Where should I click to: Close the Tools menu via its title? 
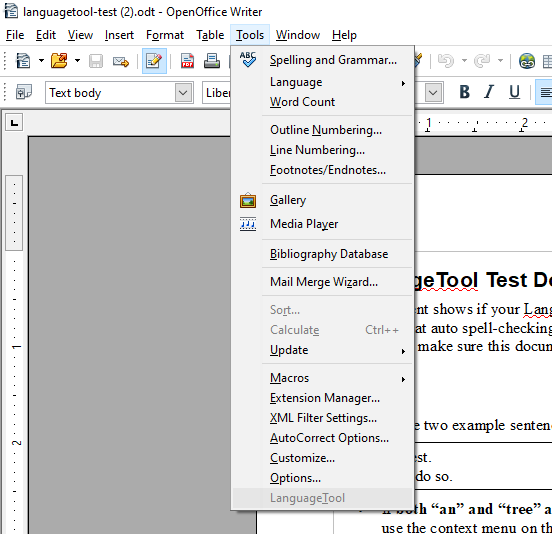(250, 35)
